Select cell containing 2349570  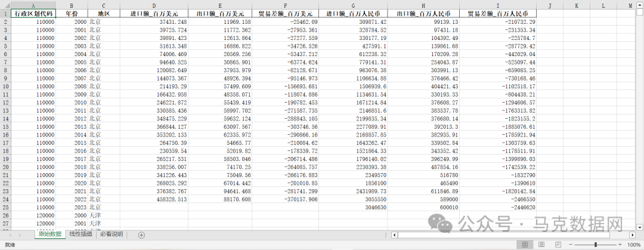click(x=353, y=175)
